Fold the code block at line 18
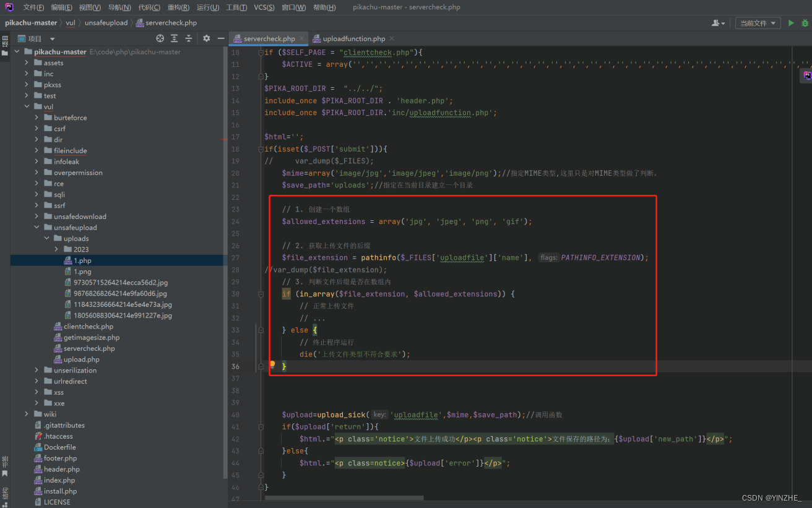 point(261,149)
